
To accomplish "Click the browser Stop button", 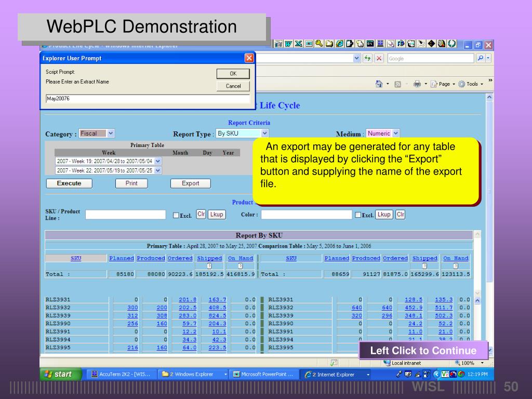I will pos(379,58).
